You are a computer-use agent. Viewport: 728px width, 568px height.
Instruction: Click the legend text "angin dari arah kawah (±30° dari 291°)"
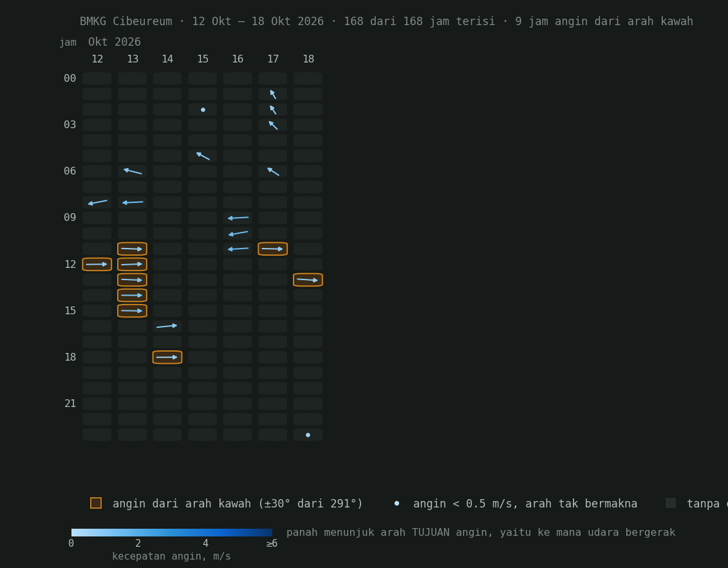(x=238, y=504)
